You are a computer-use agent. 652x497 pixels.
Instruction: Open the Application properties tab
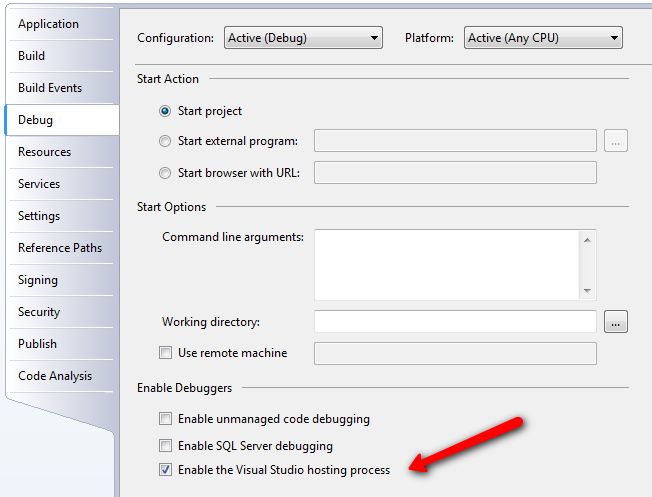click(48, 24)
